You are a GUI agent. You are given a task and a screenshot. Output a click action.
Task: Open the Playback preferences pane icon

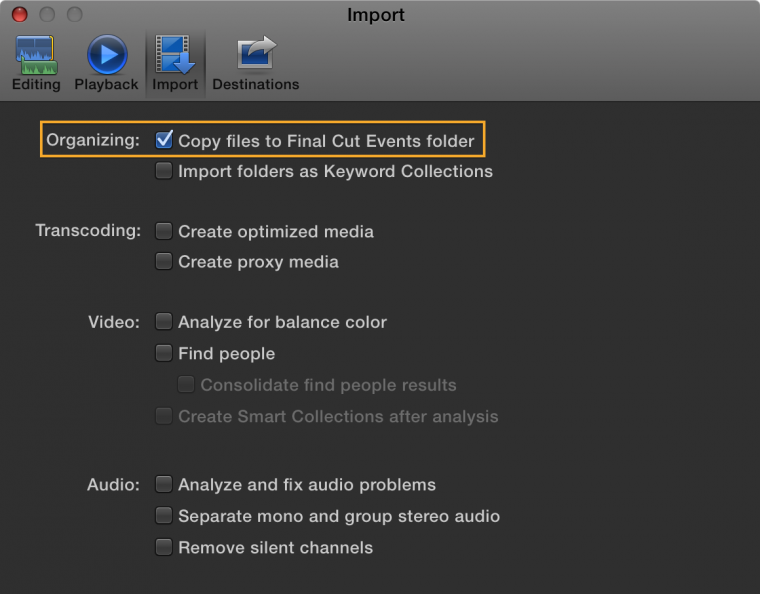pos(106,54)
